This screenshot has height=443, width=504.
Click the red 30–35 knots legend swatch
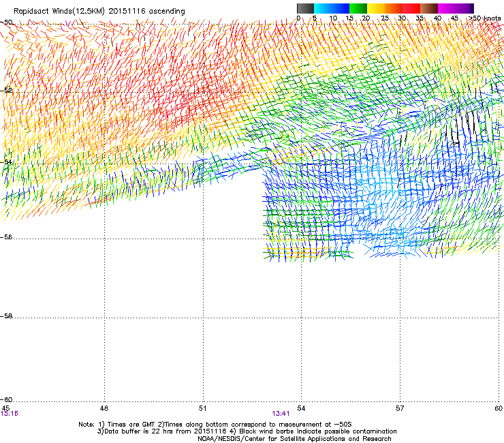411,8
